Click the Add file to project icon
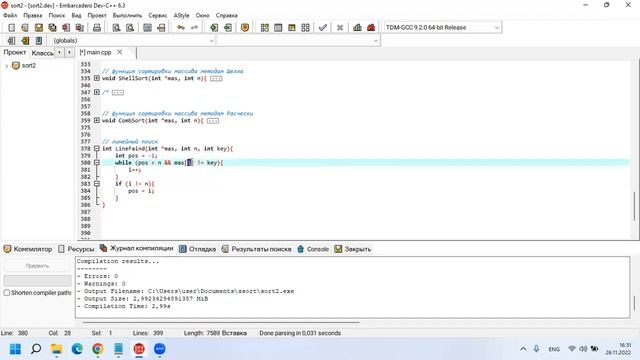Image resolution: width=640 pixels, height=360 pixels. tap(214, 27)
